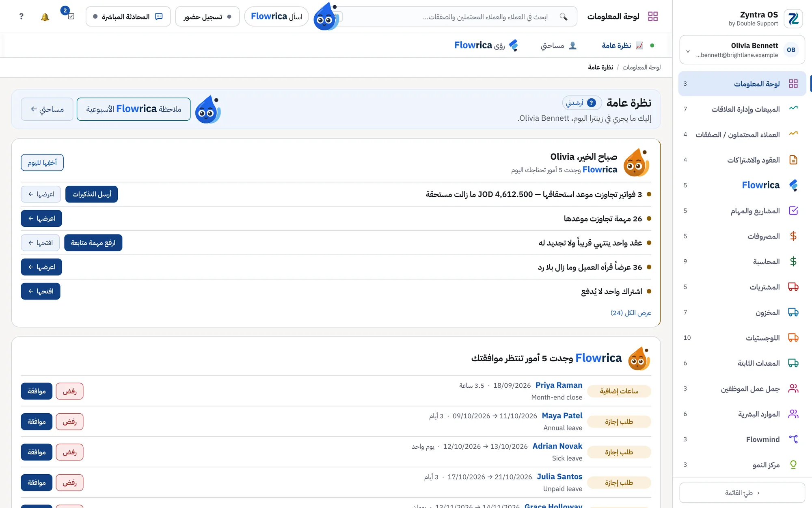Viewport: 812px width, 508px height.
Task: Click اسأل Flowrica button
Action: coord(276,17)
